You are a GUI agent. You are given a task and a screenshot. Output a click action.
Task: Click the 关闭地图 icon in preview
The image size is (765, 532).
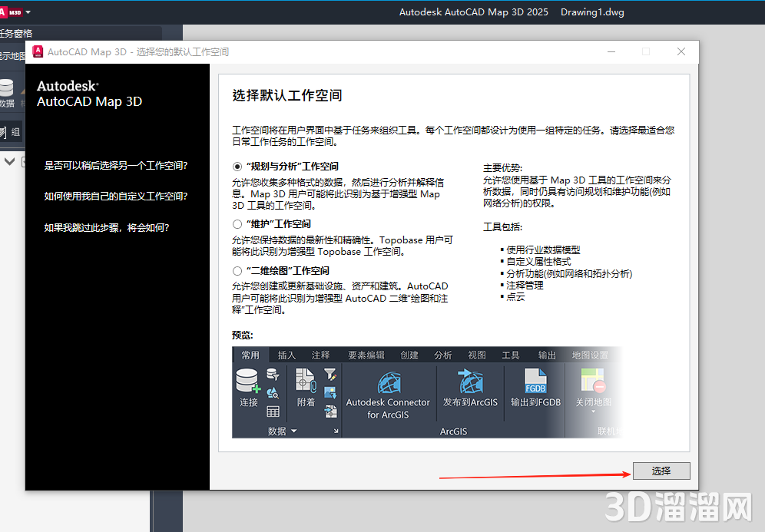(593, 380)
